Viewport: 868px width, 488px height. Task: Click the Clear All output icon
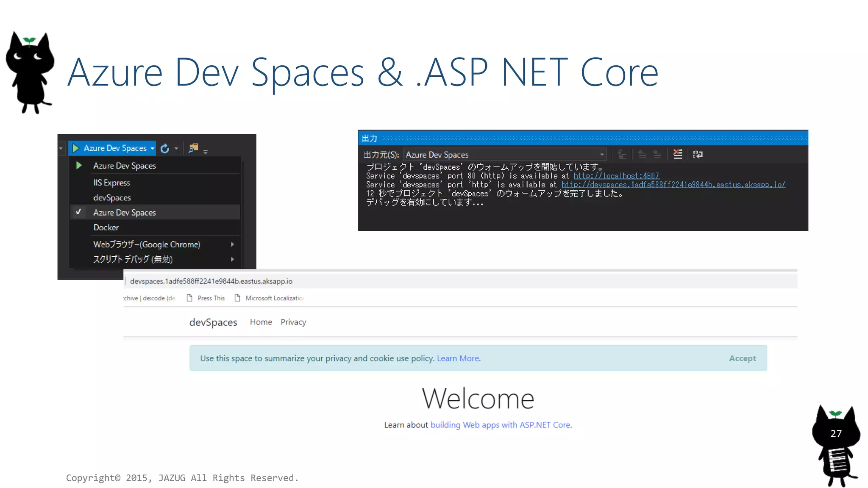point(678,154)
